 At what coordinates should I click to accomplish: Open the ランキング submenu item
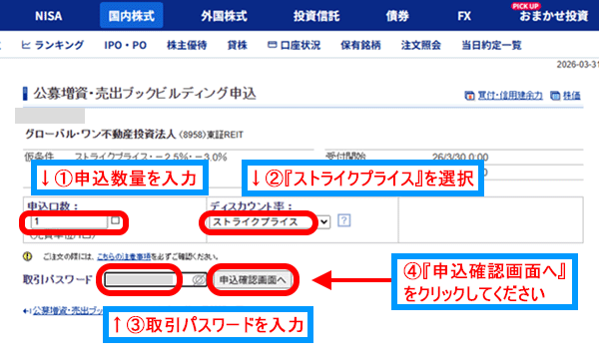[x=59, y=45]
